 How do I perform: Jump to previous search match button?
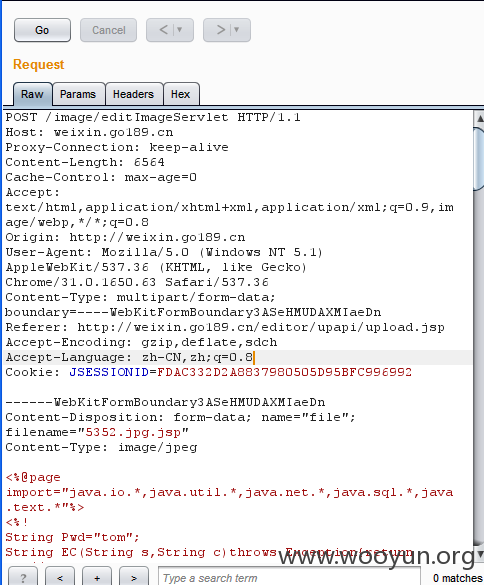(60, 577)
